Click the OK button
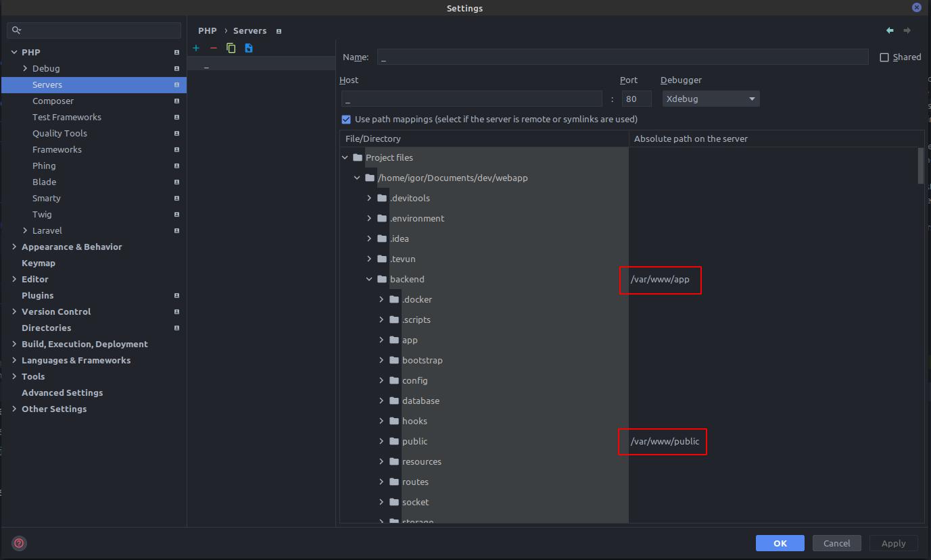The height and width of the screenshot is (560, 931). (780, 543)
